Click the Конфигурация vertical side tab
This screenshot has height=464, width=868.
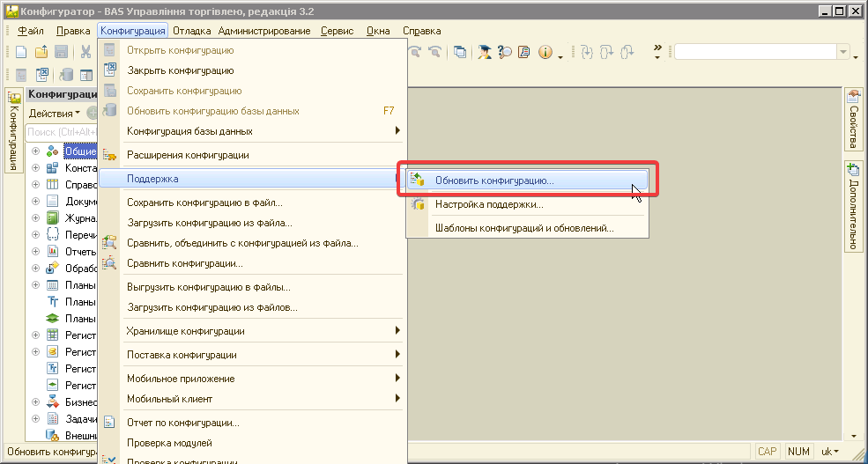(13, 132)
